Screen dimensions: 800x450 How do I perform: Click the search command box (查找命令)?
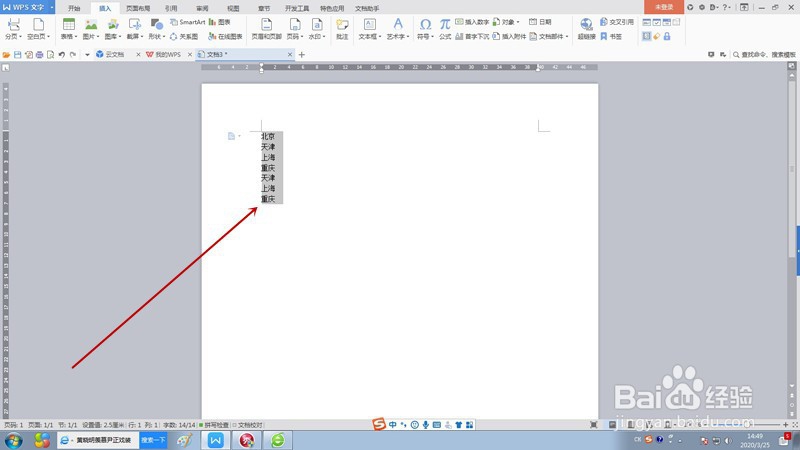(764, 55)
